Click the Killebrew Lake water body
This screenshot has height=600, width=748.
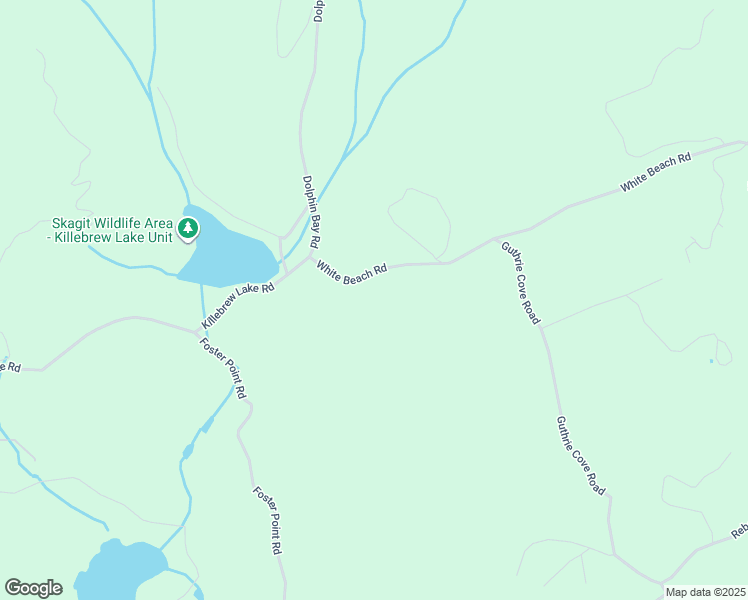coord(228,253)
